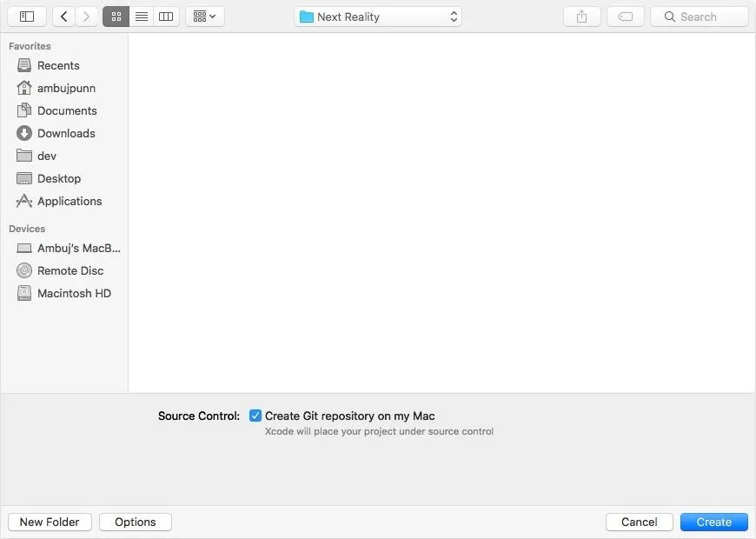Go back with the left chevron

[63, 17]
